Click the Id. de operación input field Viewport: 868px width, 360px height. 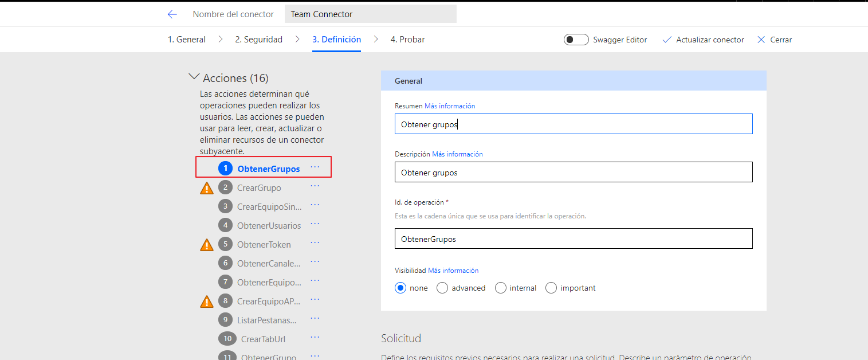573,239
